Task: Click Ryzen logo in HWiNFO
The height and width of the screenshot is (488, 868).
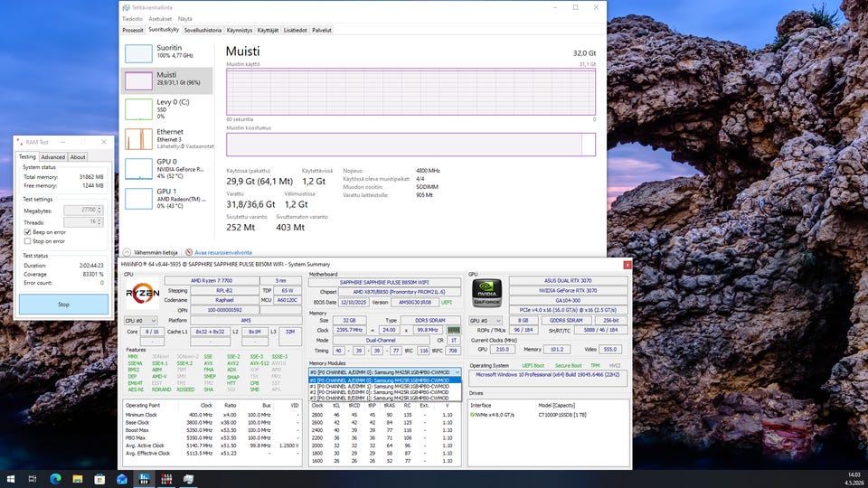Action: coord(143,293)
